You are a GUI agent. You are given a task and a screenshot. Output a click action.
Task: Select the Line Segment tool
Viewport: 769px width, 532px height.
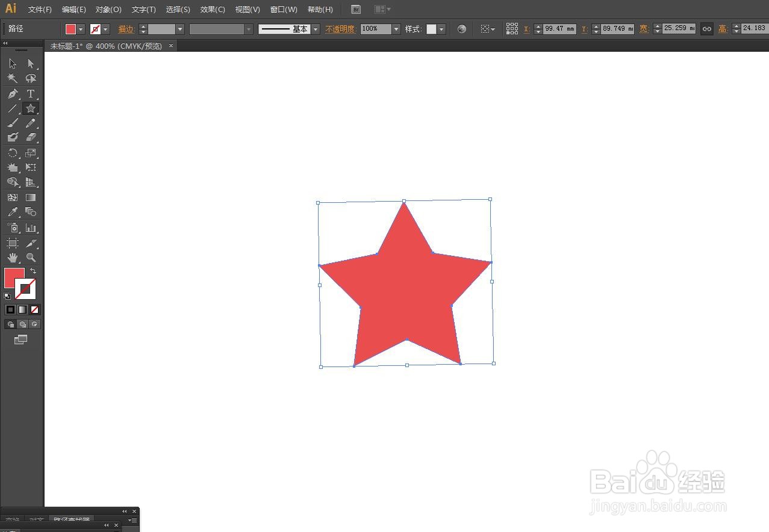(x=13, y=108)
